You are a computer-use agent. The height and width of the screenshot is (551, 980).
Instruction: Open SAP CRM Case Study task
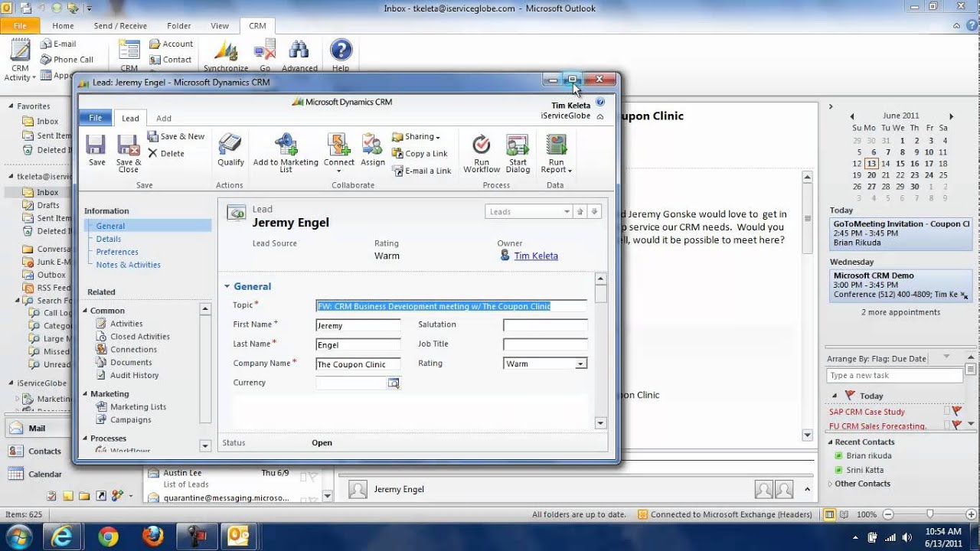pos(867,412)
